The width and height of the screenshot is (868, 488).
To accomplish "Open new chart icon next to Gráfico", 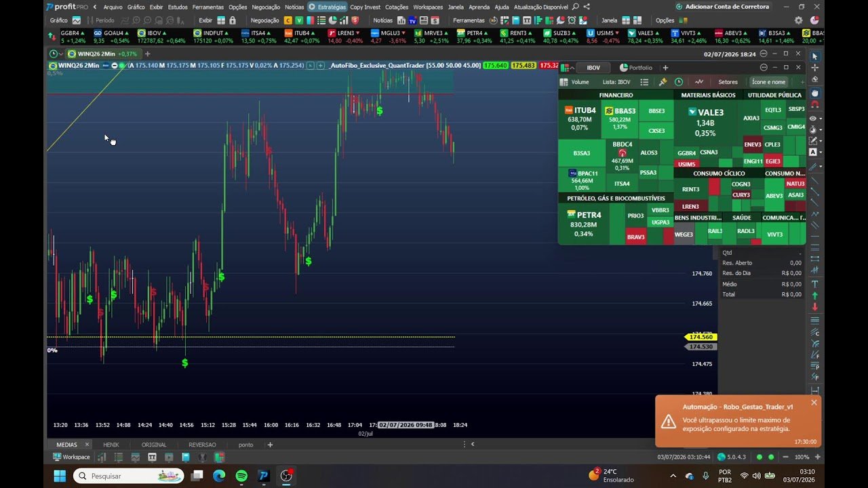I will click(76, 20).
